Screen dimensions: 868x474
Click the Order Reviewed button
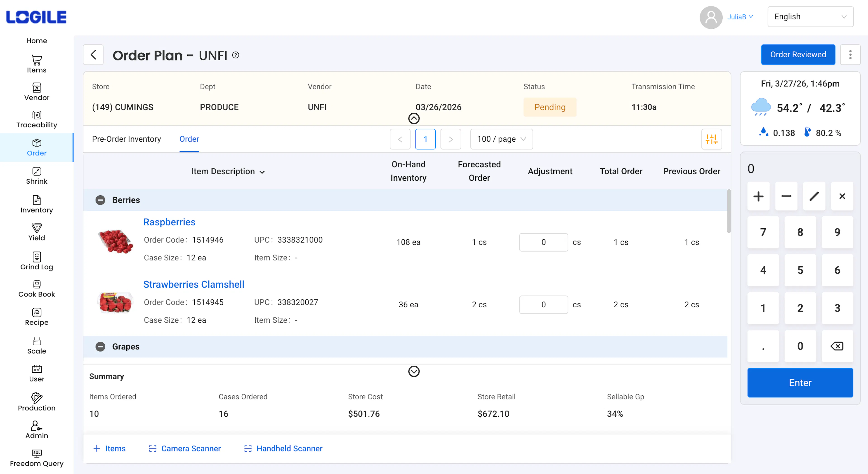798,55
